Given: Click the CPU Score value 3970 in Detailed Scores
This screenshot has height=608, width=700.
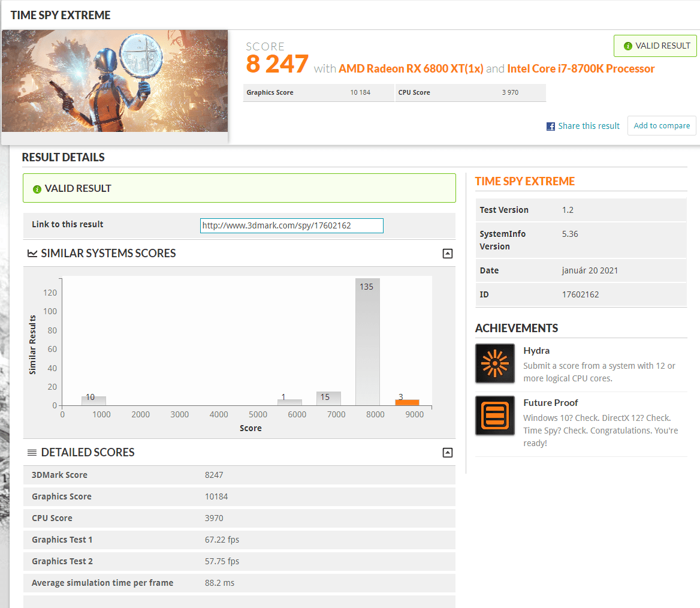Looking at the screenshot, I should [x=214, y=518].
